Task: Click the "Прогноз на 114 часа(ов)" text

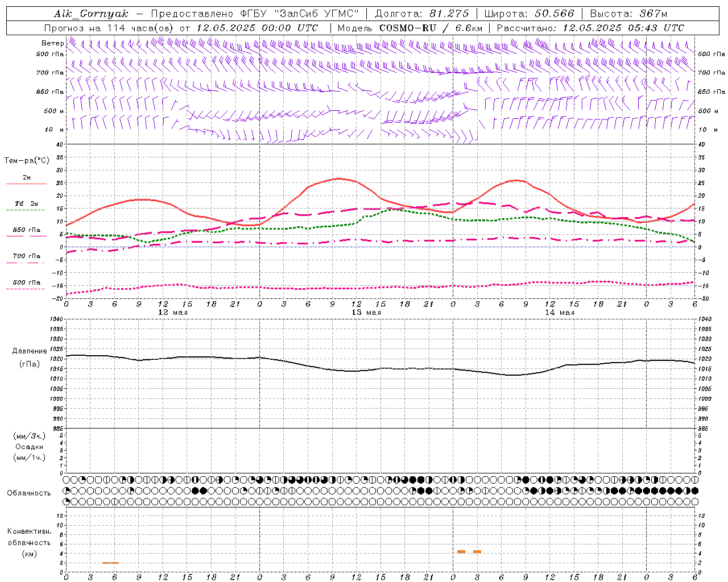Action: click(109, 28)
